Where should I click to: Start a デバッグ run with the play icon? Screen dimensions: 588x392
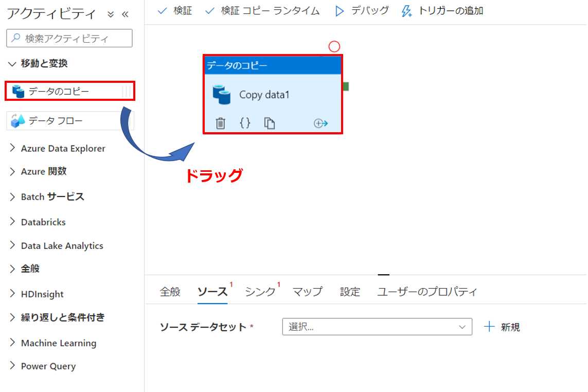(362, 10)
